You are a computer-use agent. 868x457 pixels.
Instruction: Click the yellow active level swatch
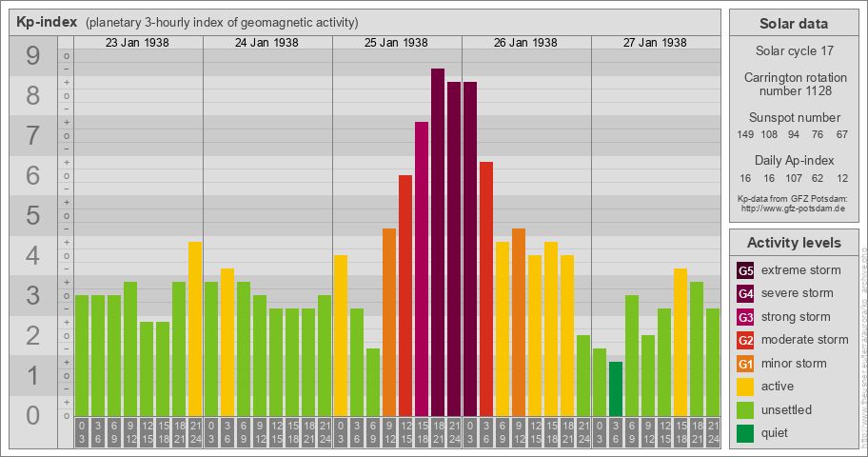[745, 387]
